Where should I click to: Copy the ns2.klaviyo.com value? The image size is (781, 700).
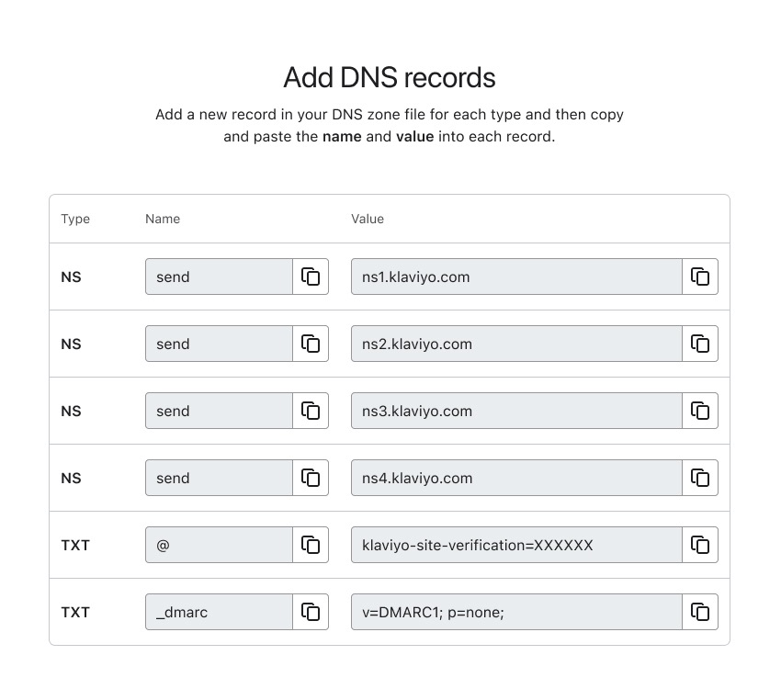click(700, 344)
